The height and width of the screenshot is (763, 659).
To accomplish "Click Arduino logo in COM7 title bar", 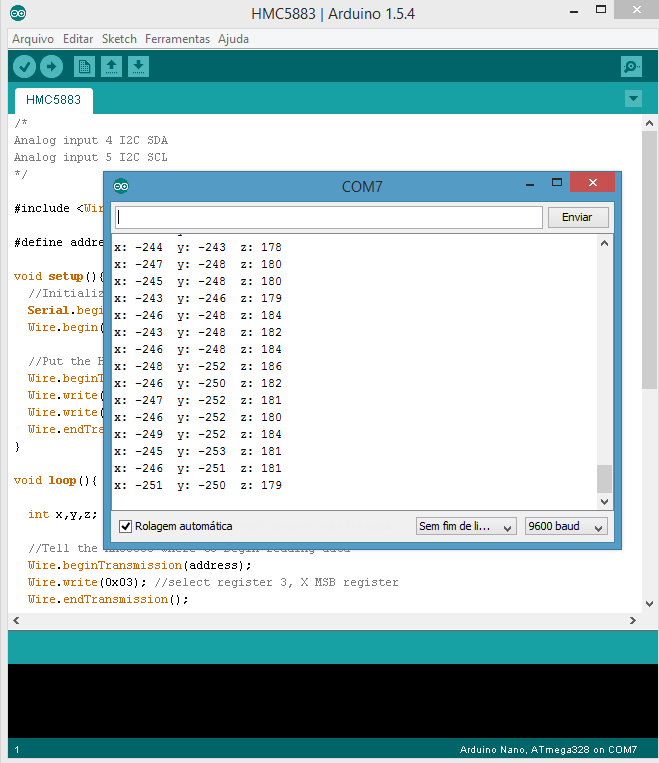I will (121, 186).
